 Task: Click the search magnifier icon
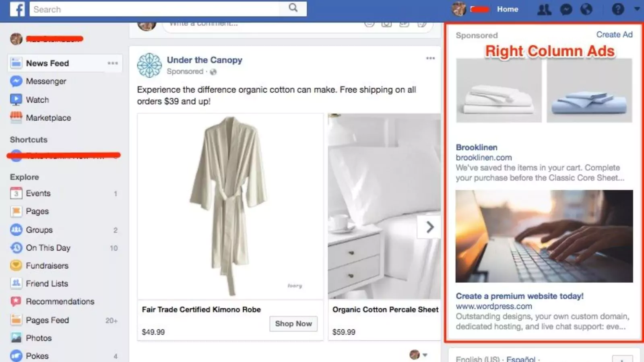pos(293,8)
